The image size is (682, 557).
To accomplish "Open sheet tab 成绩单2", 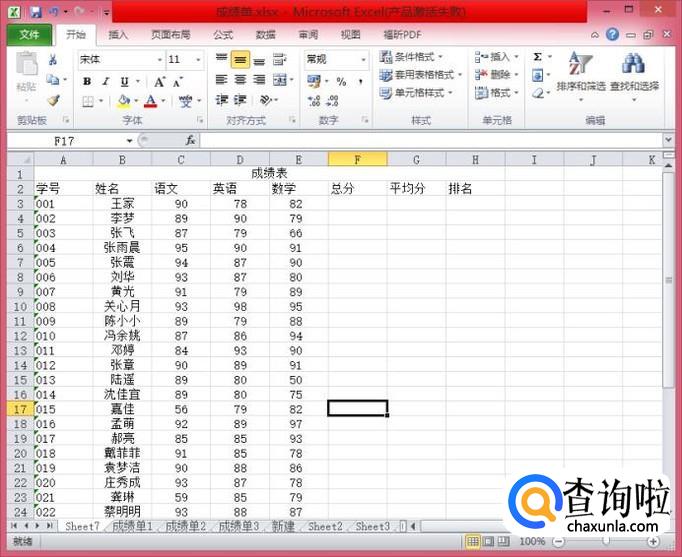I will [x=186, y=527].
